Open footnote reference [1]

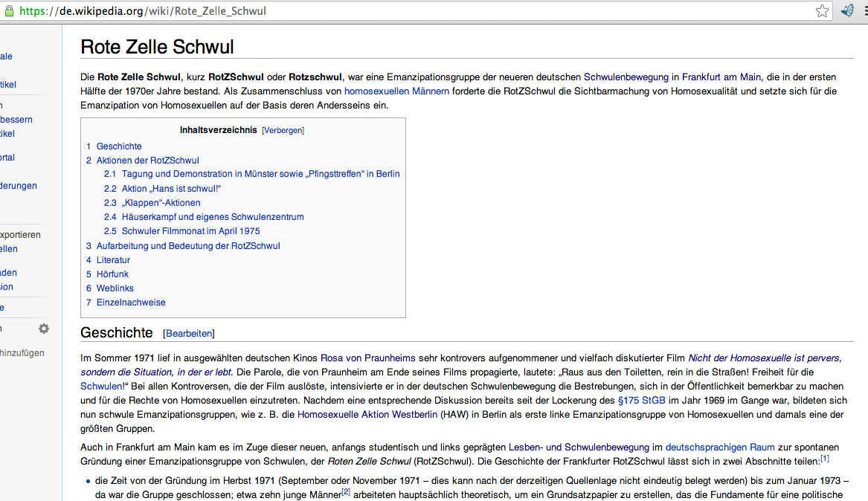click(824, 459)
